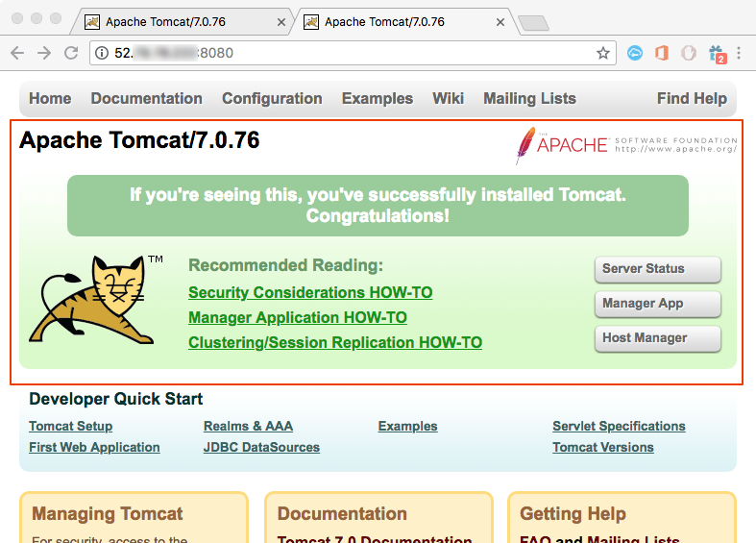Focus the address bar showing port 8080

coord(353,53)
